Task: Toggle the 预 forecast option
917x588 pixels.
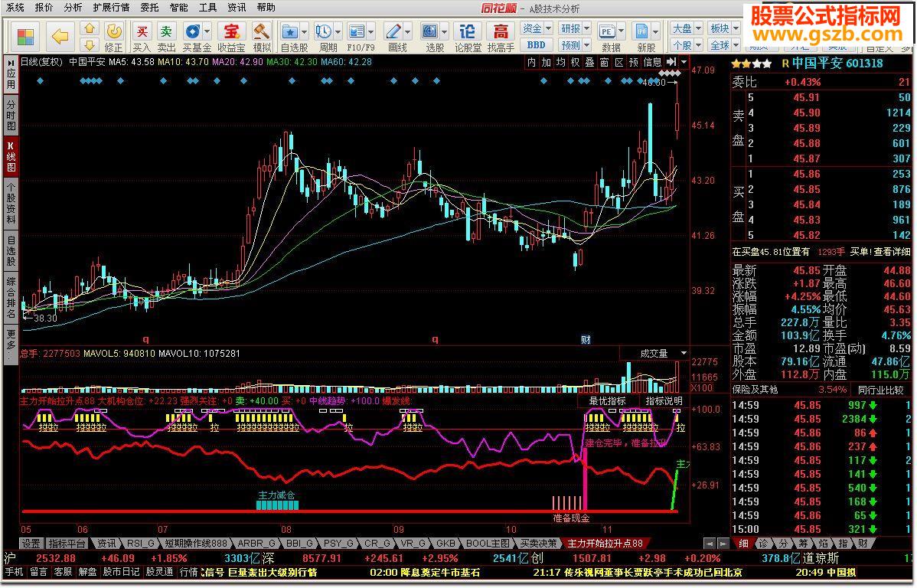Action: pyautogui.click(x=633, y=62)
